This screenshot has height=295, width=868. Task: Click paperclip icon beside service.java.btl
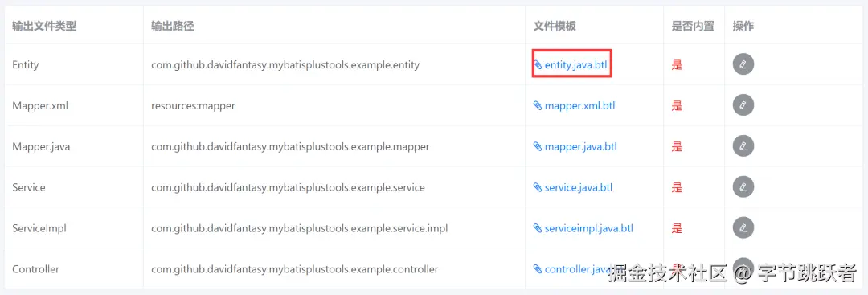coord(538,187)
